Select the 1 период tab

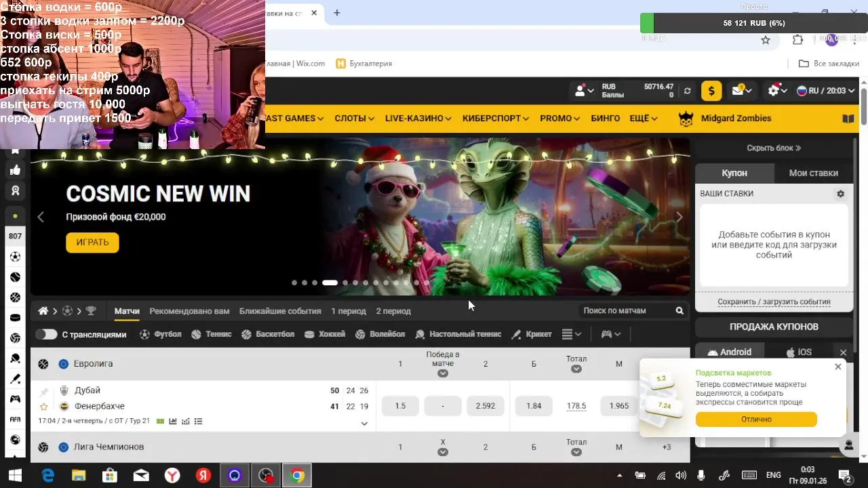pyautogui.click(x=349, y=311)
